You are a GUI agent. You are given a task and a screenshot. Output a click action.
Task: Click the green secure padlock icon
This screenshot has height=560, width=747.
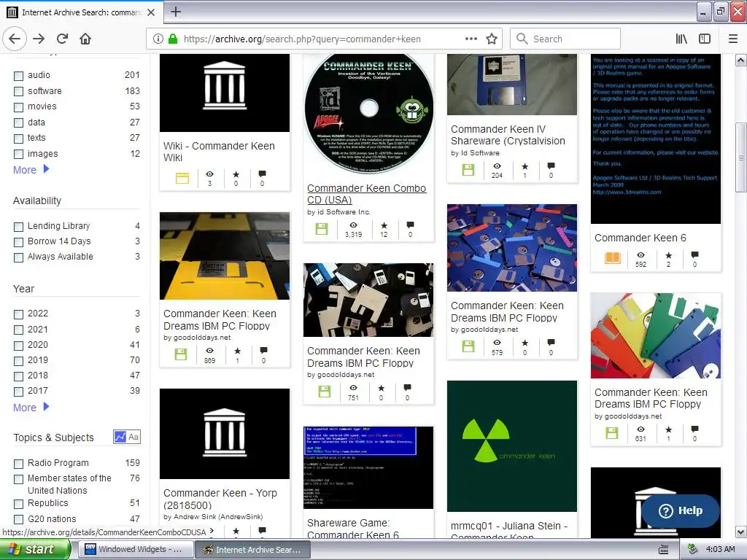[173, 39]
